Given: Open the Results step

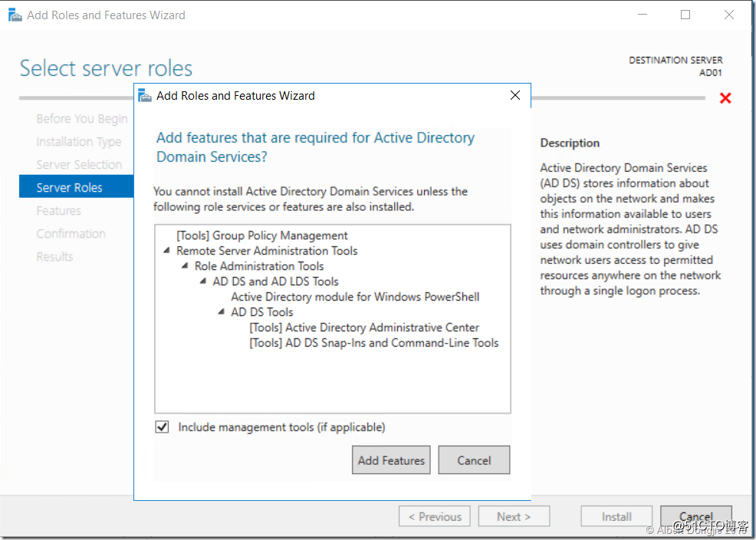Looking at the screenshot, I should [x=55, y=256].
